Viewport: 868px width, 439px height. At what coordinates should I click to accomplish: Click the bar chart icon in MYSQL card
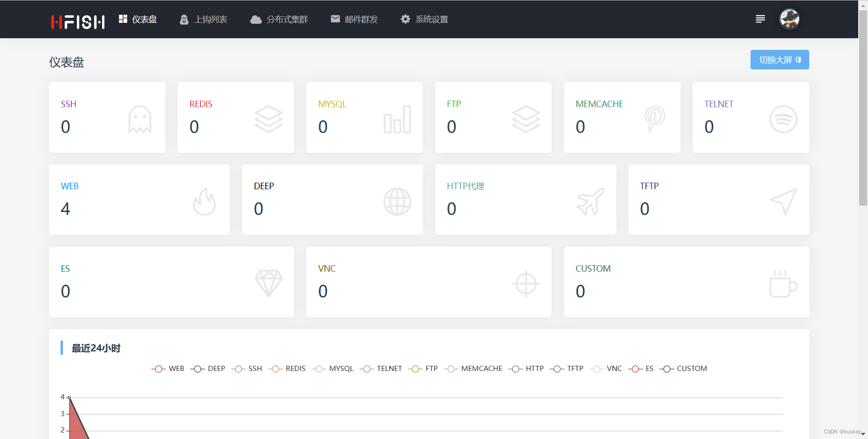pos(397,119)
